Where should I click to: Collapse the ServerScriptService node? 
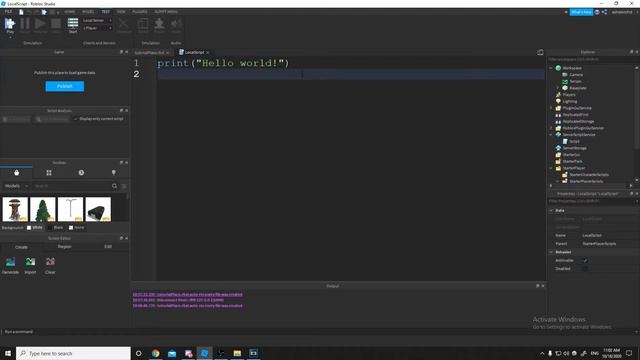[x=551, y=135]
